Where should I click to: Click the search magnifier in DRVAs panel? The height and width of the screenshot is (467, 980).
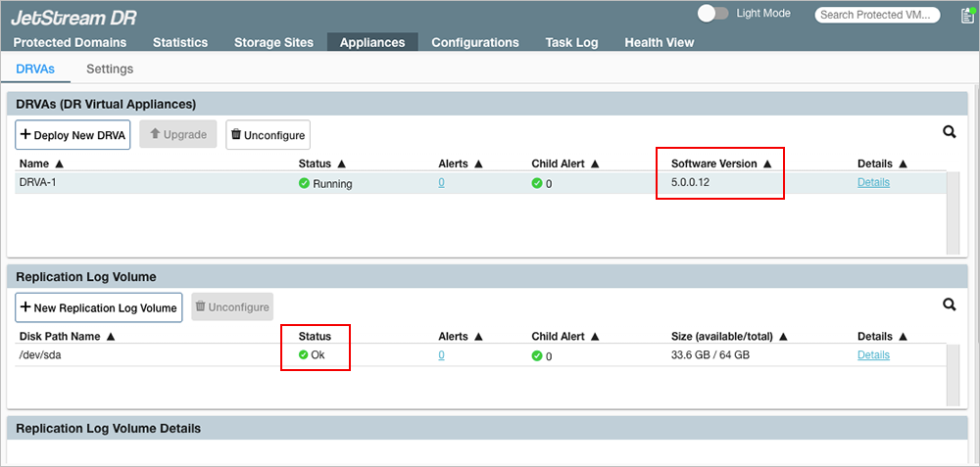click(949, 132)
